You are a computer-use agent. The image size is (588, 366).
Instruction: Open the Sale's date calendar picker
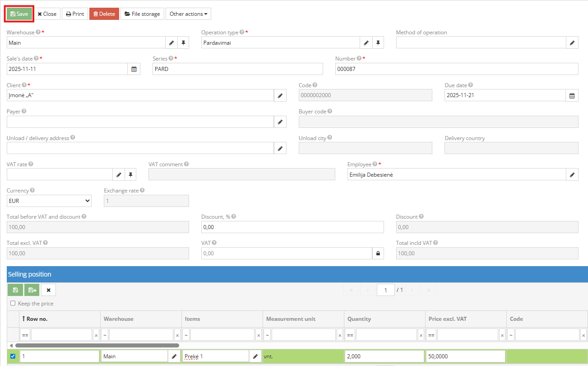[134, 69]
